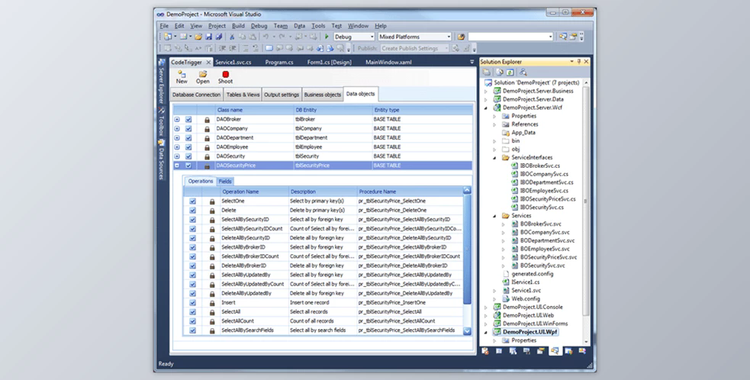
Task: Collapse the ServiceInterfaces folder
Action: click(x=495, y=157)
